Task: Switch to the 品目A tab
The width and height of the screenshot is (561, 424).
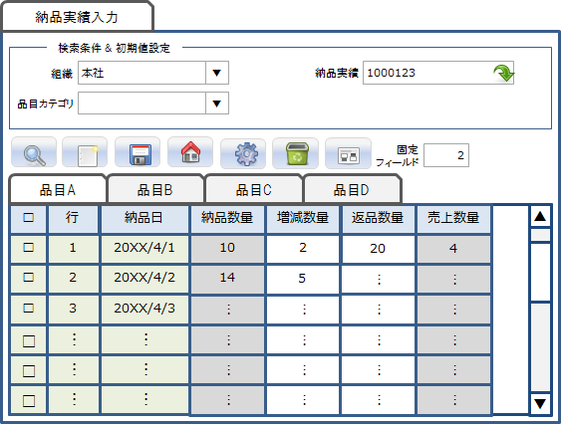Action: pos(58,190)
